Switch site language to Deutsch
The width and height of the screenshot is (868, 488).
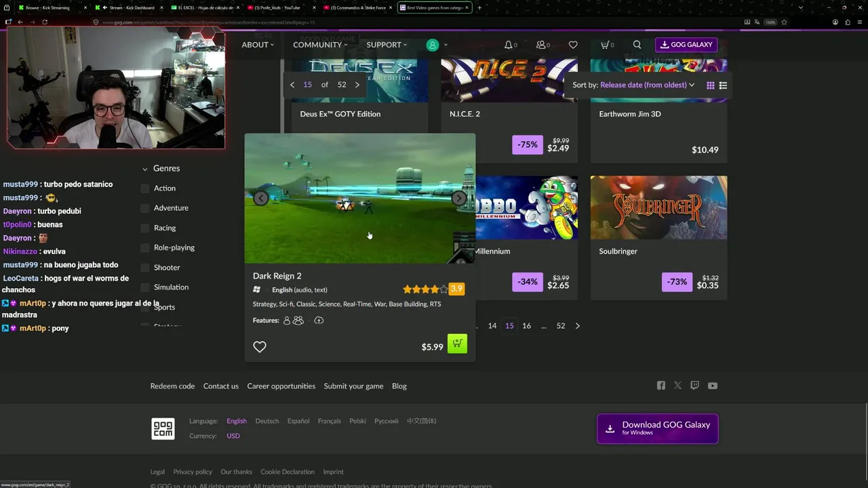[x=267, y=421]
